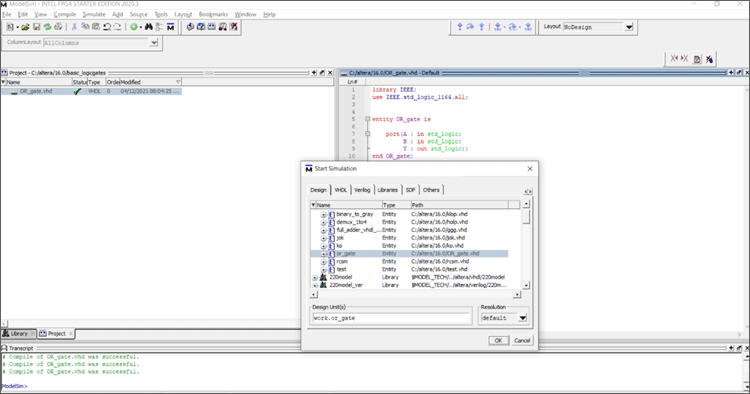Click the Save disk toolbar icon
The height and width of the screenshot is (394, 750).
click(36, 27)
